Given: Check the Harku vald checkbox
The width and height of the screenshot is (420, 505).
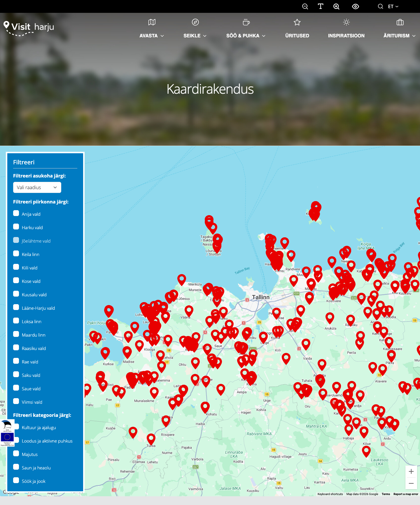Looking at the screenshot, I should tap(16, 227).
